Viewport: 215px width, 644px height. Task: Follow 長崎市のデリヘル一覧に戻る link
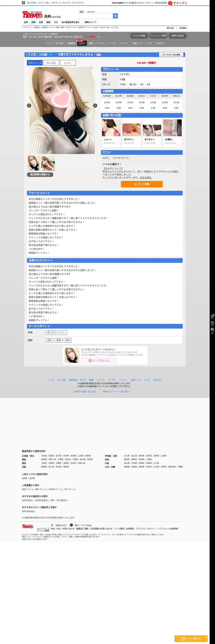[x=116, y=392]
